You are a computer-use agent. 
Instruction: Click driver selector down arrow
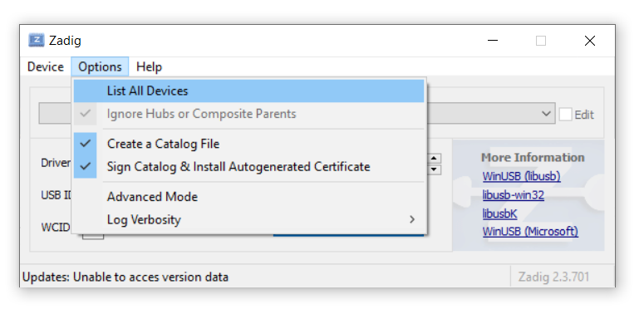[x=434, y=169]
